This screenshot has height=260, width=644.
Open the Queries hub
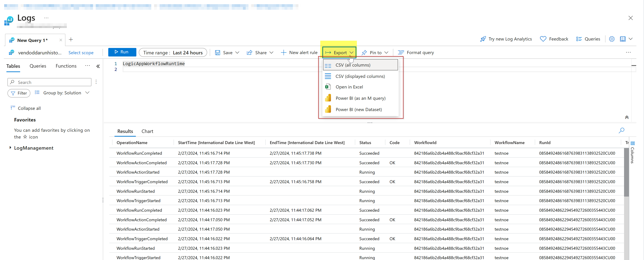click(588, 39)
